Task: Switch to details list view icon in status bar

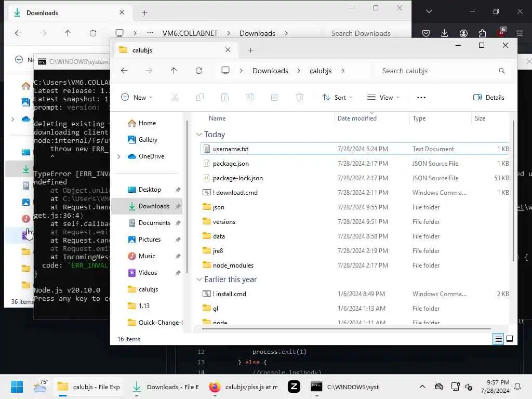Action: click(x=498, y=339)
